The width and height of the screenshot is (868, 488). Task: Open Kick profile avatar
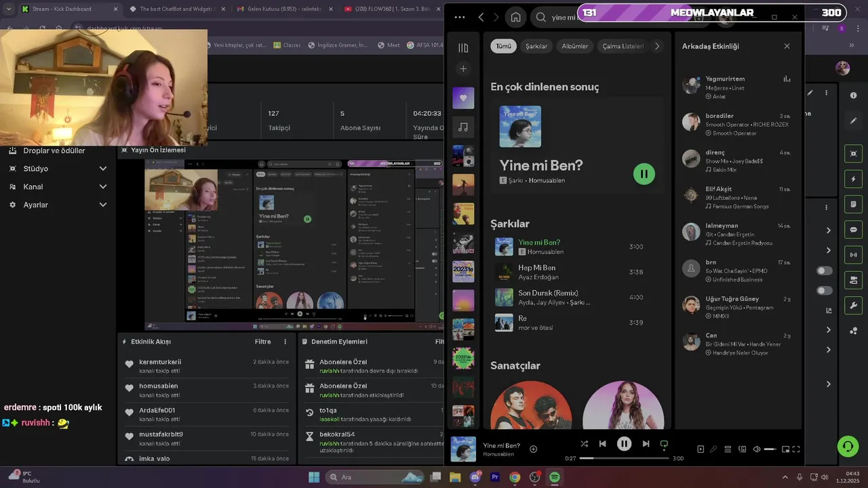[x=842, y=68]
